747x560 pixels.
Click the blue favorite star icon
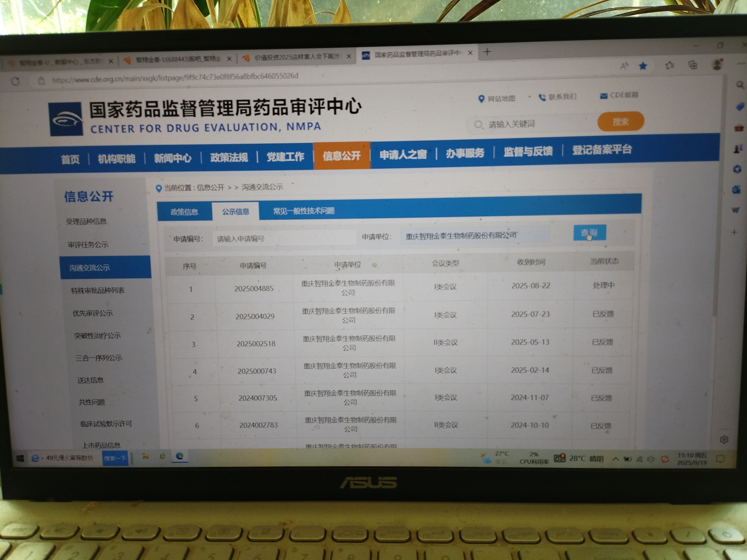click(643, 66)
